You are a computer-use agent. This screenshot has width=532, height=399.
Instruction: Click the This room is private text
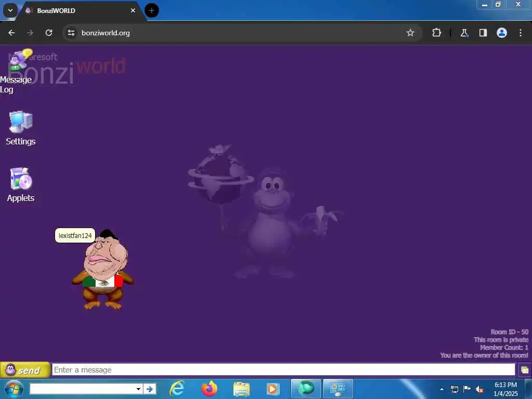click(501, 340)
